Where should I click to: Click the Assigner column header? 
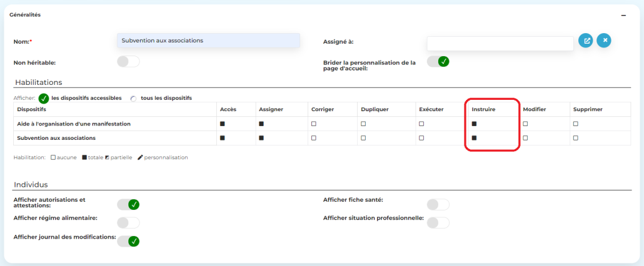point(271,109)
